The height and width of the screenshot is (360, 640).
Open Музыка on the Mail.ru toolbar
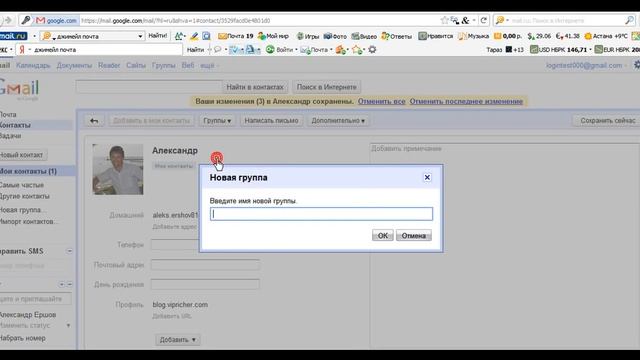click(473, 36)
